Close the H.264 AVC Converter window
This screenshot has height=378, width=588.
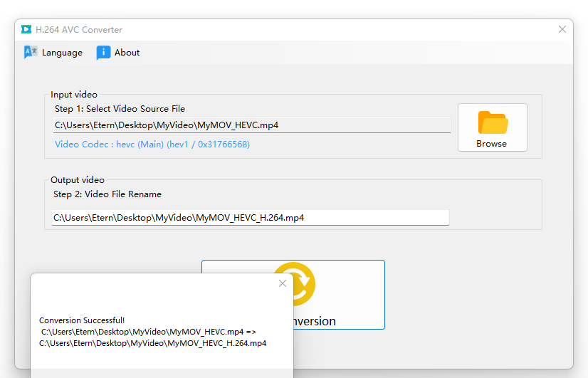pos(562,29)
